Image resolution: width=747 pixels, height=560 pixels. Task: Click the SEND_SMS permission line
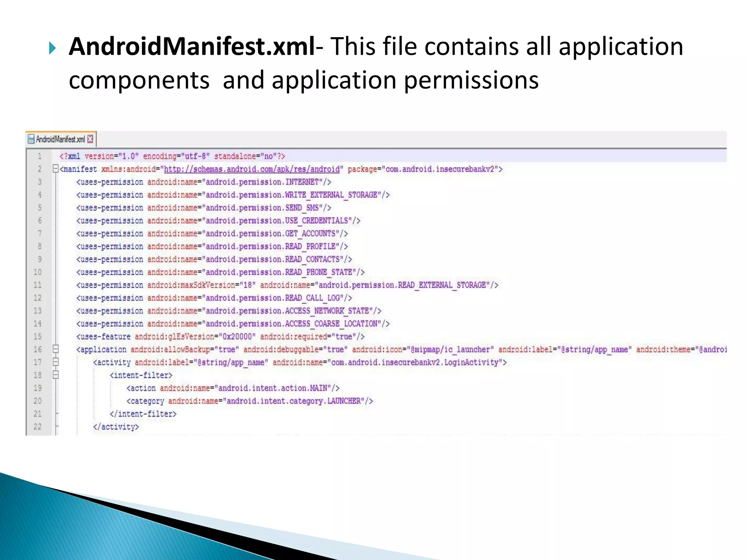204,208
